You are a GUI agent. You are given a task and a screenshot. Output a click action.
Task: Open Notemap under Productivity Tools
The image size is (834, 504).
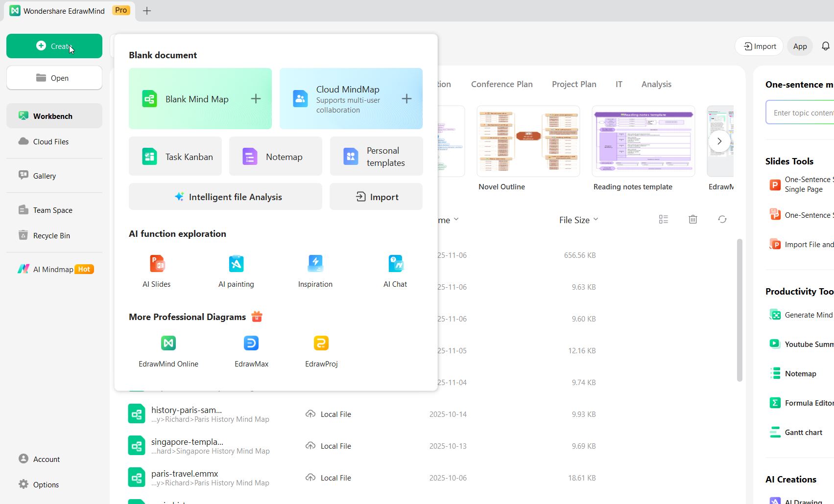793,373
